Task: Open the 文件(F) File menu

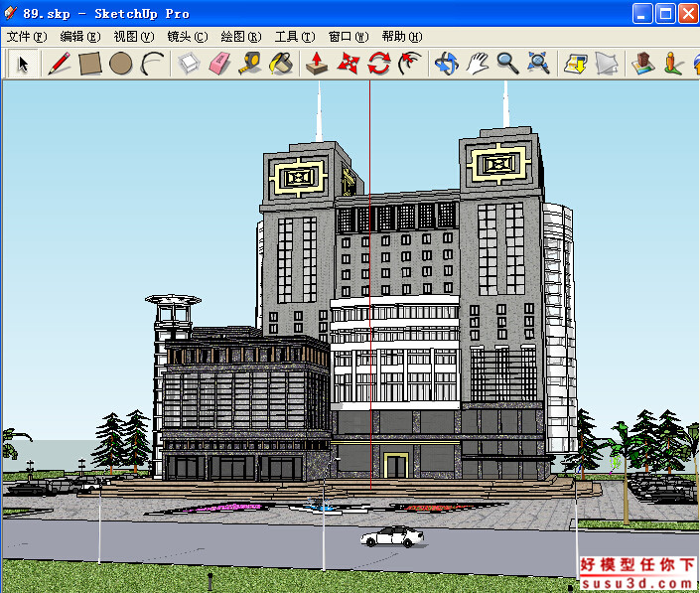Action: (x=27, y=37)
